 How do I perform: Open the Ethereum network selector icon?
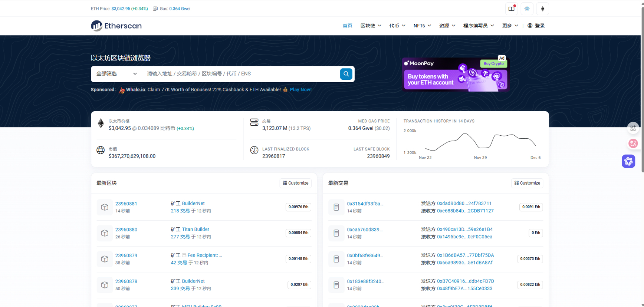click(542, 9)
